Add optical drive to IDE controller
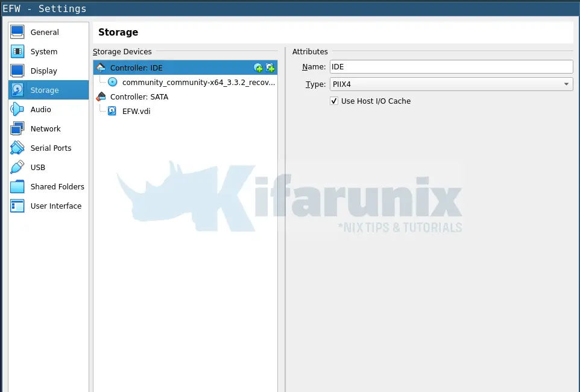580x392 pixels. [x=258, y=68]
